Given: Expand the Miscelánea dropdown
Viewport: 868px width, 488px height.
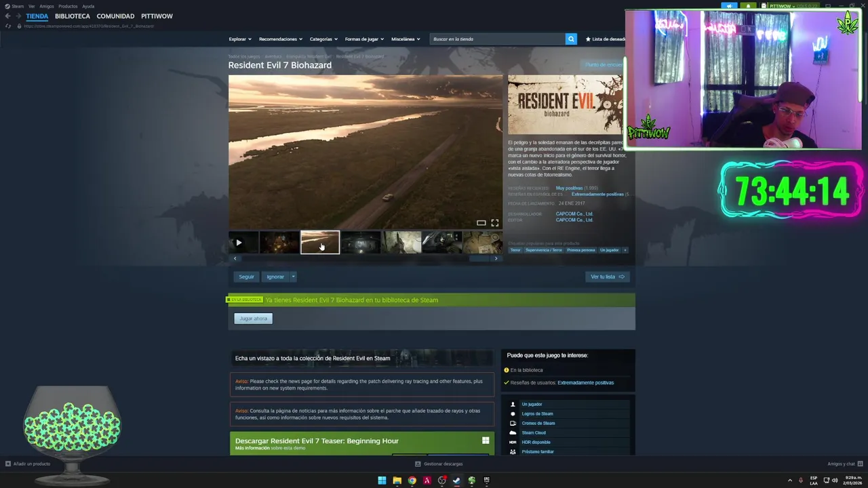Looking at the screenshot, I should pyautogui.click(x=406, y=39).
